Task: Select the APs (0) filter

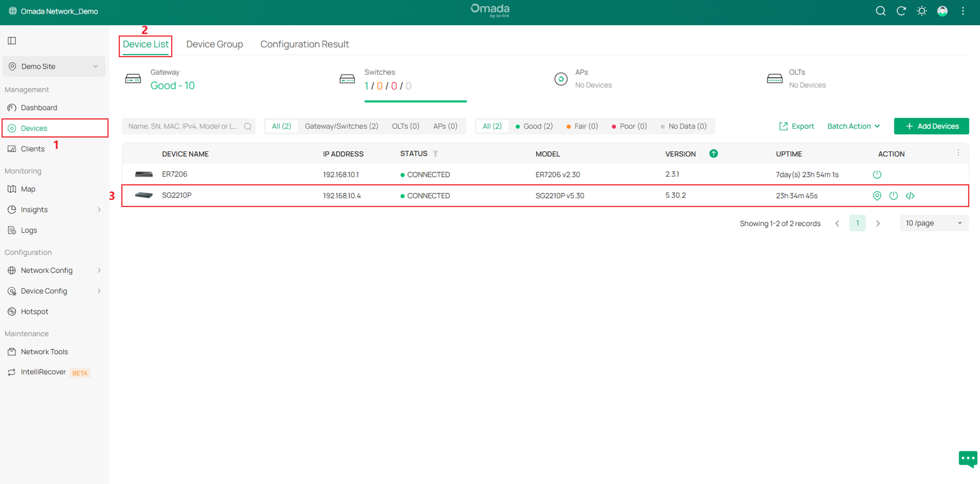Action: pyautogui.click(x=445, y=126)
